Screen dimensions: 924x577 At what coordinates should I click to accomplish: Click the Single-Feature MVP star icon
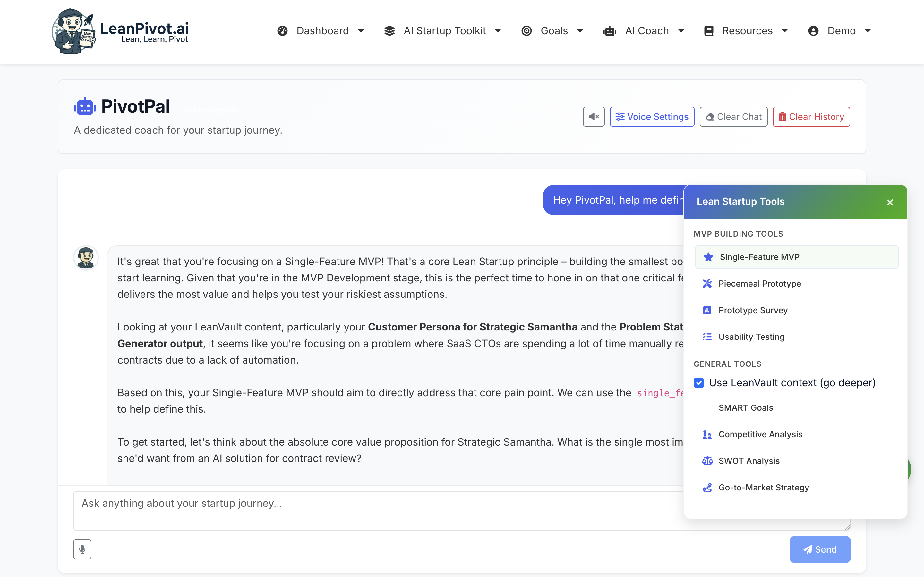pos(708,257)
